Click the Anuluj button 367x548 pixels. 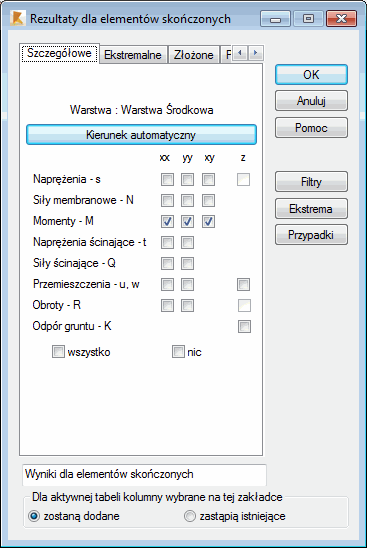pyautogui.click(x=311, y=101)
